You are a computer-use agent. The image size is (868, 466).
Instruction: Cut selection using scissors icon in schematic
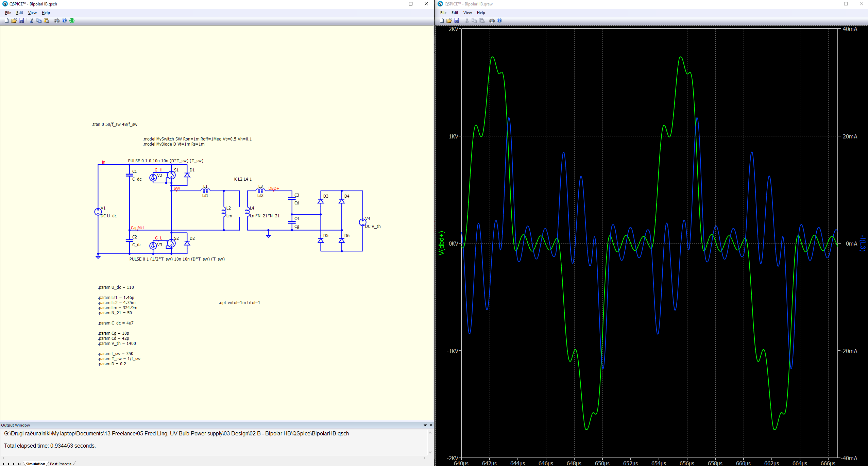[32, 21]
